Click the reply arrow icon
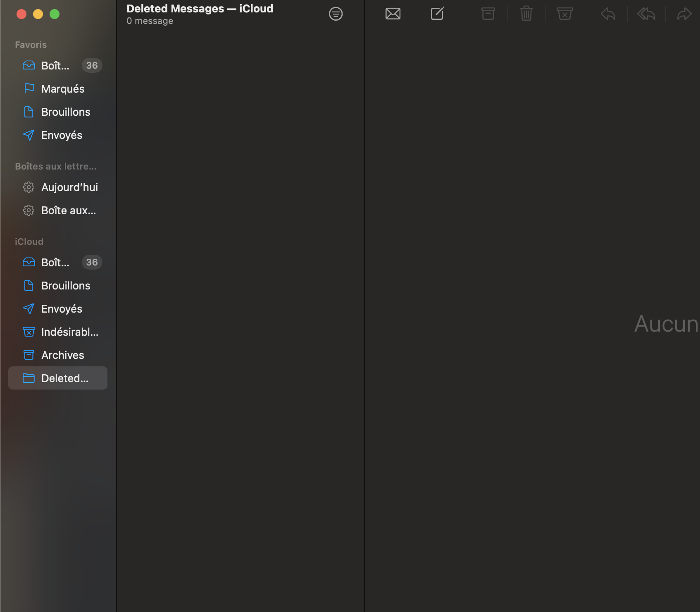Viewport: 700px width, 612px height. [608, 14]
